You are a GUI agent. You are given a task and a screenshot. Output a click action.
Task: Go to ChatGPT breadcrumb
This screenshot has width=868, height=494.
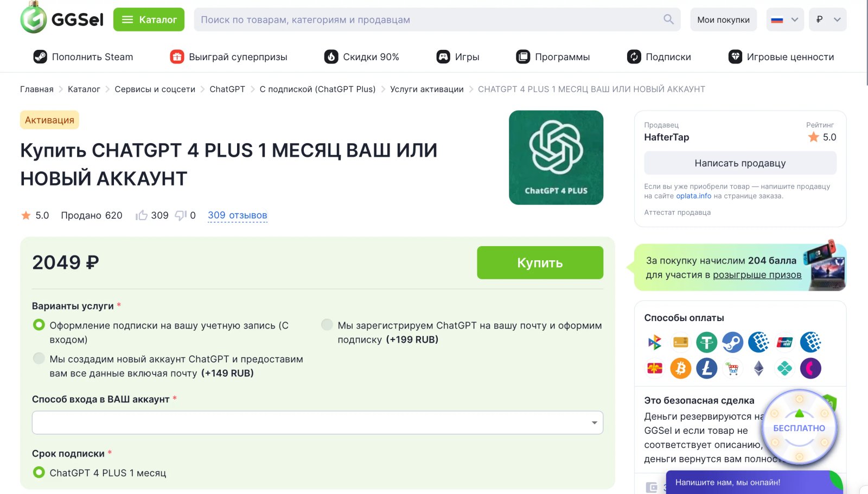pyautogui.click(x=227, y=89)
